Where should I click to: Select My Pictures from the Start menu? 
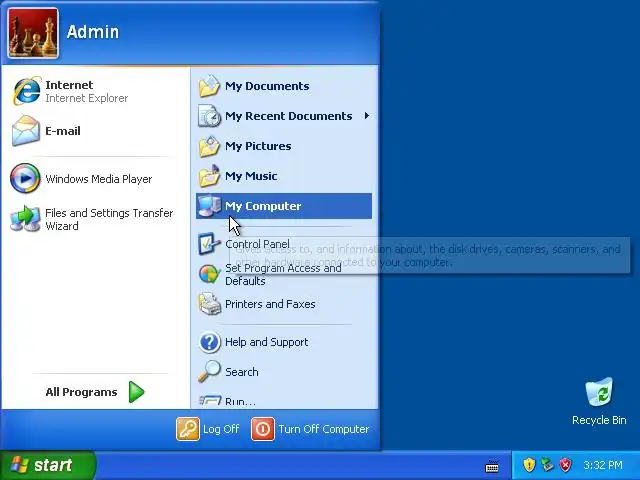click(x=284, y=146)
